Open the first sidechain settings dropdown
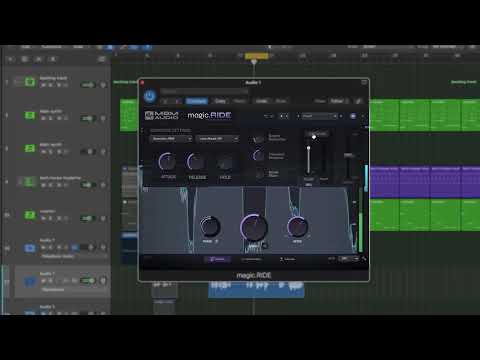The width and height of the screenshot is (480, 360). [x=171, y=139]
